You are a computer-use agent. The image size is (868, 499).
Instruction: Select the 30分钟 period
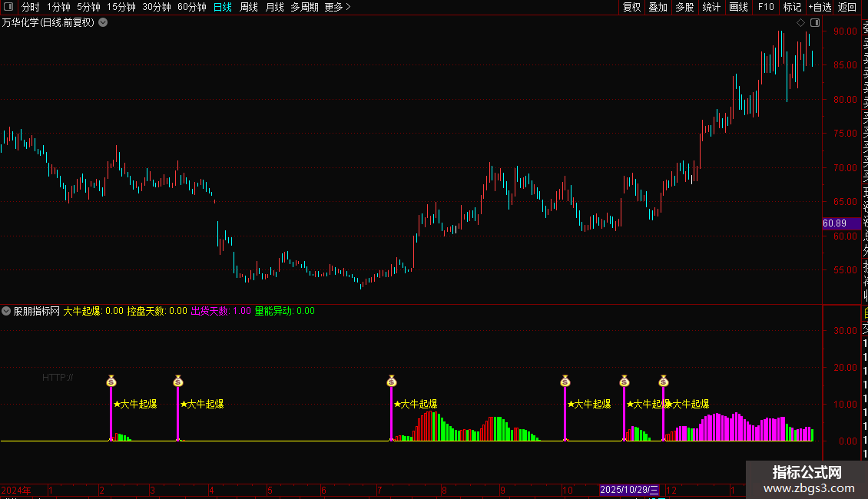(x=157, y=7)
